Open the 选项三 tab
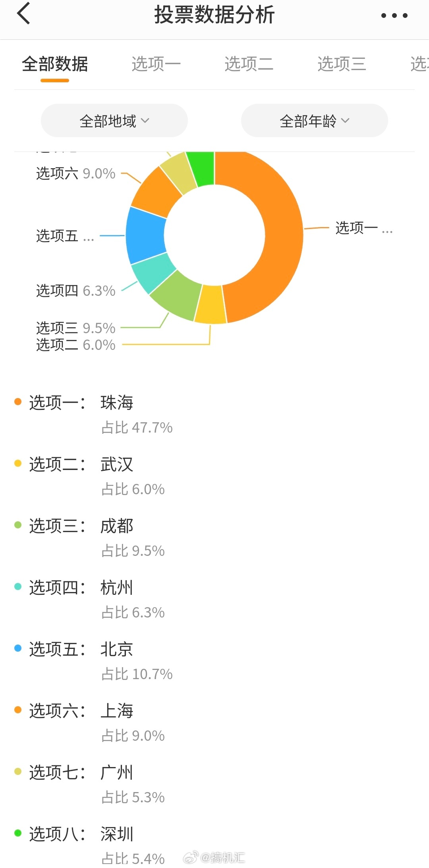Image resolution: width=429 pixels, height=868 pixels. (342, 64)
